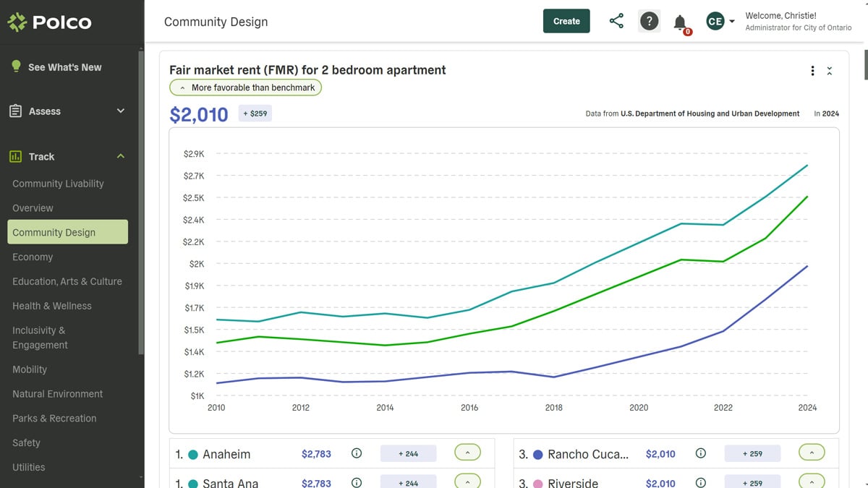Open Community Livability from the sidebar
This screenshot has width=868, height=488.
pyautogui.click(x=57, y=183)
